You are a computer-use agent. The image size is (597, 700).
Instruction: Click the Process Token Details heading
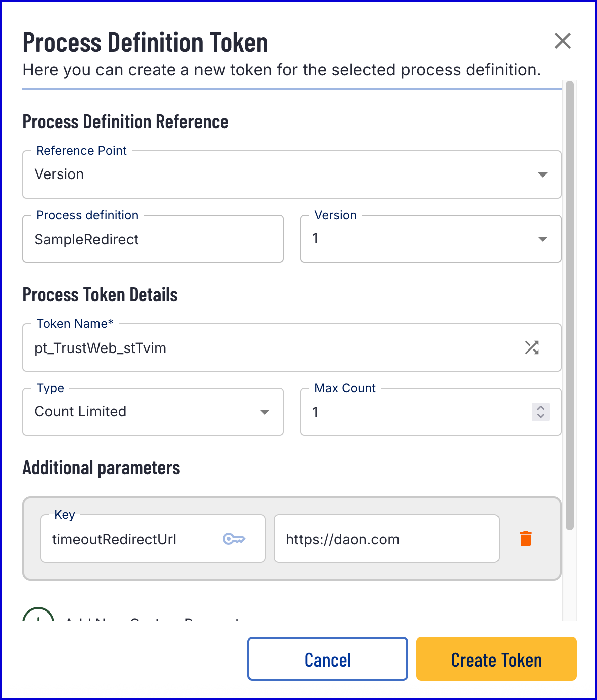100,295
